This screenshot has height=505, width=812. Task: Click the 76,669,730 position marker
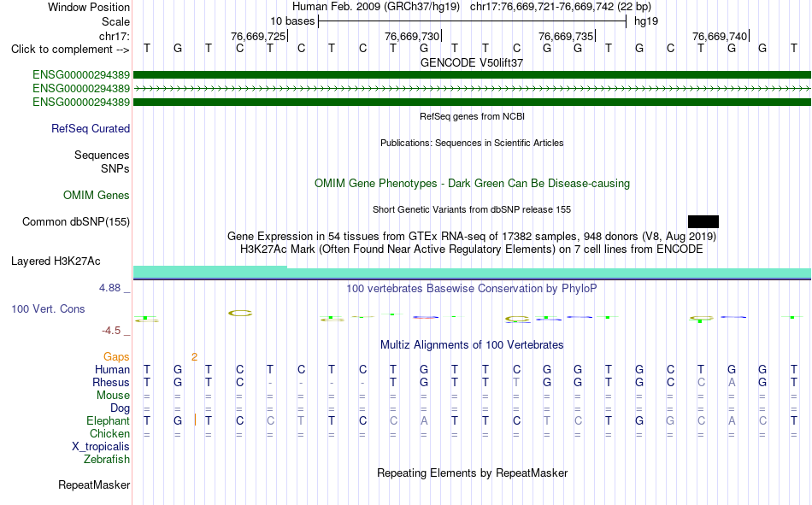point(412,36)
